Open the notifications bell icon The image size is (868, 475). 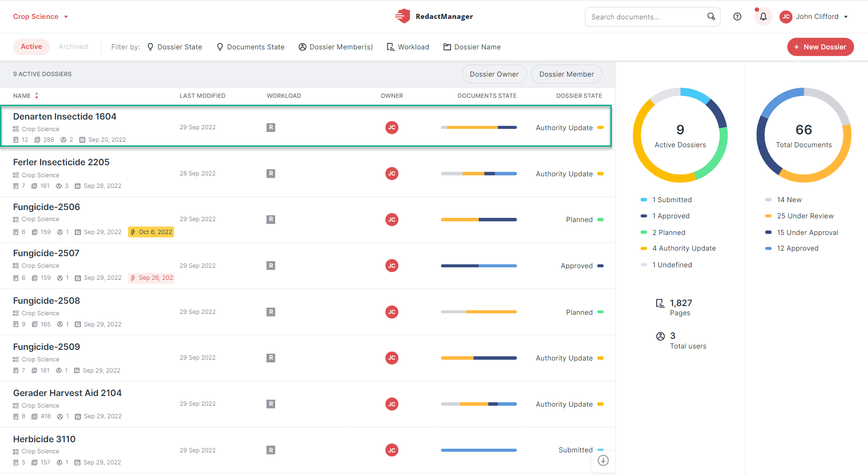click(x=763, y=17)
